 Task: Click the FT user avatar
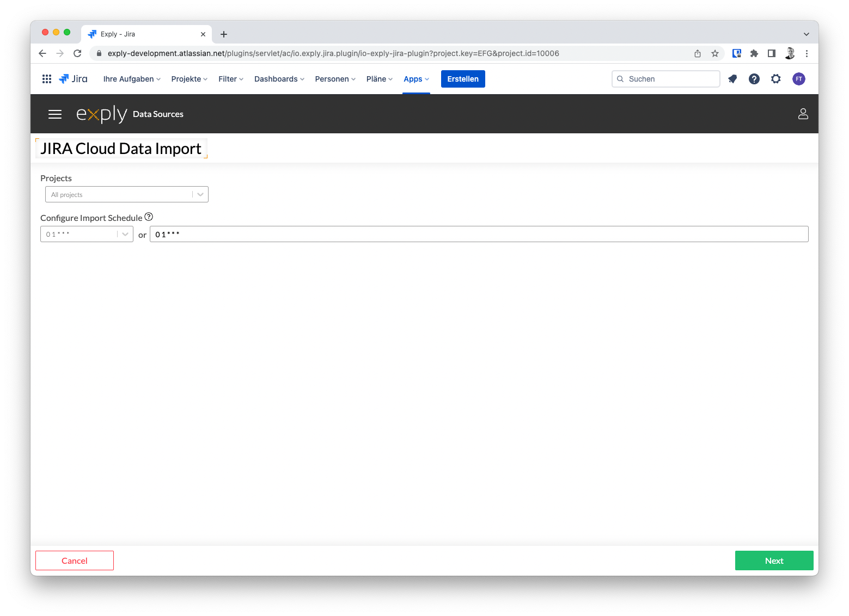tap(799, 79)
